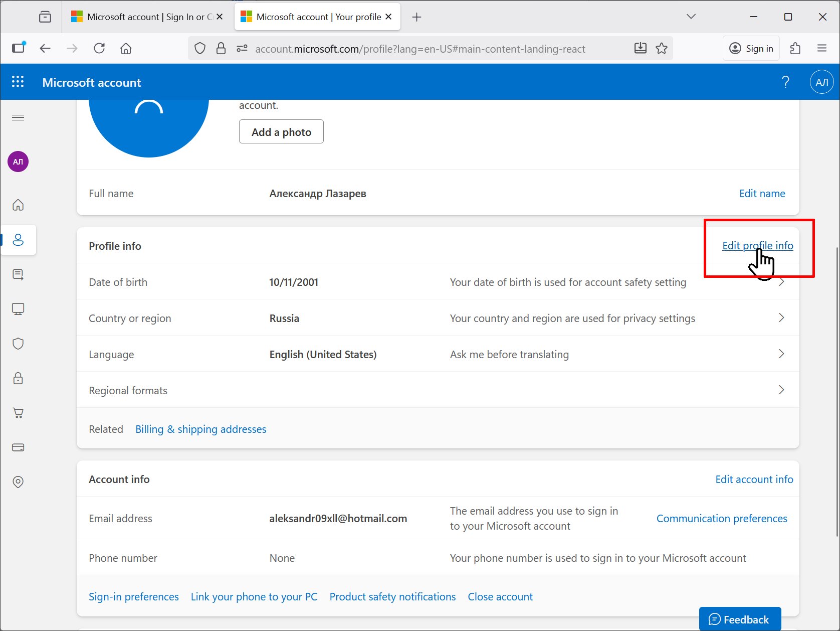
Task: Click the page vertical scrollbar
Action: tap(836, 392)
